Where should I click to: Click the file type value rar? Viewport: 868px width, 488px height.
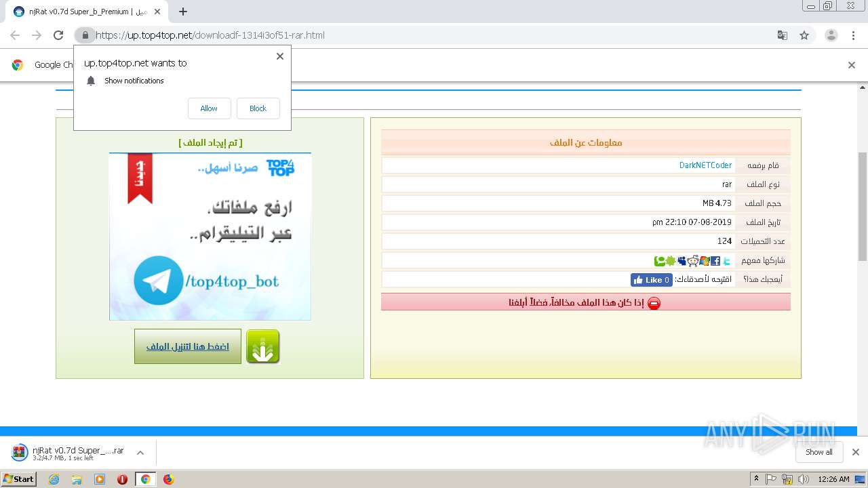click(x=727, y=184)
